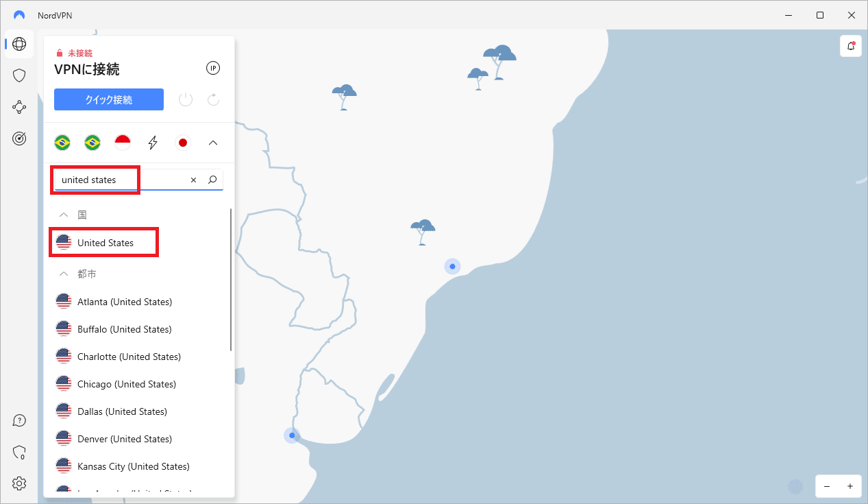Image resolution: width=868 pixels, height=504 pixels.
Task: Zoom in the map with plus button
Action: 850,486
